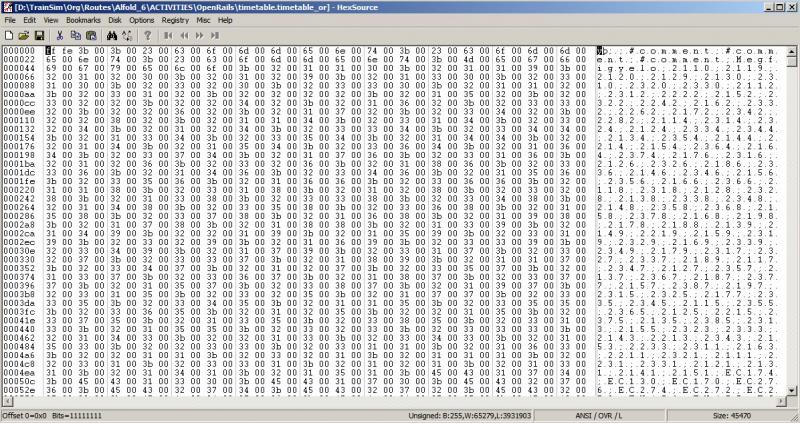Image resolution: width=800 pixels, height=423 pixels.
Task: Select offset label 0000ee
Action: [x=19, y=111]
